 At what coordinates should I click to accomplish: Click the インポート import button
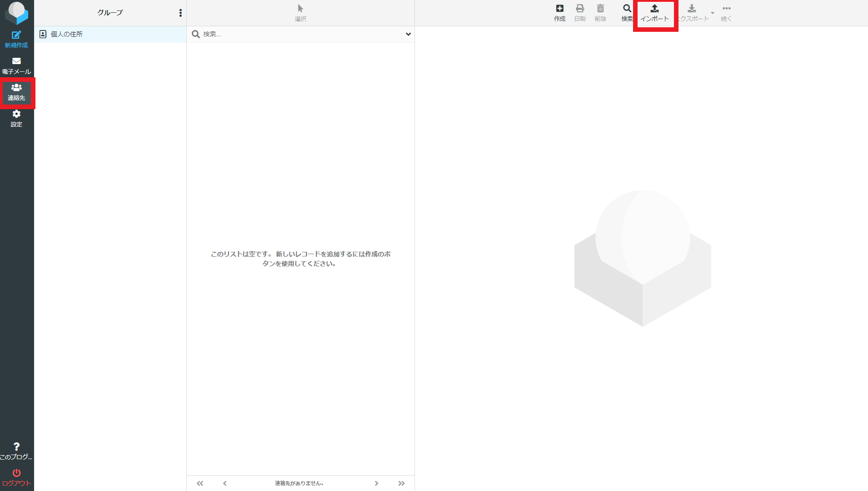654,13
